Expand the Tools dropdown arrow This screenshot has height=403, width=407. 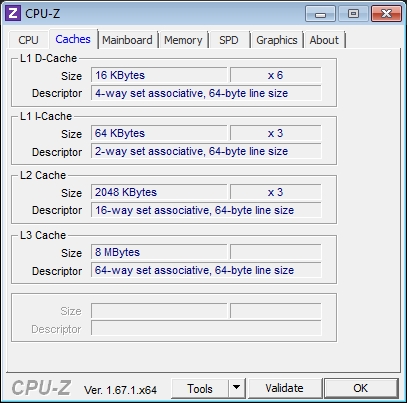[237, 388]
